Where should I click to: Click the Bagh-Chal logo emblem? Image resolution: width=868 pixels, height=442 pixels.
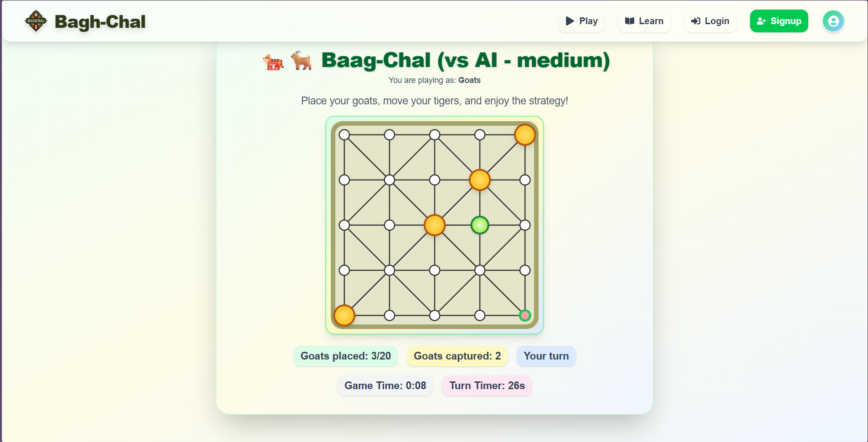[x=36, y=21]
